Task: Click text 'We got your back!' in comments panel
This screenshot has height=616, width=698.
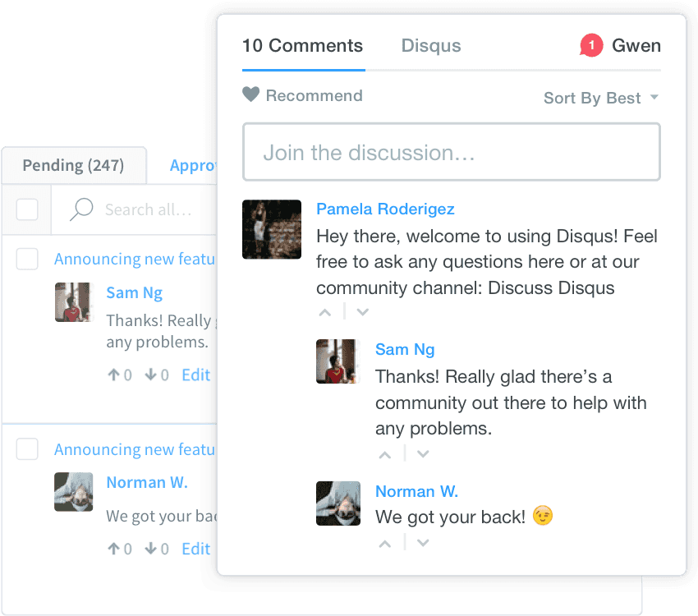Action: coord(451,517)
